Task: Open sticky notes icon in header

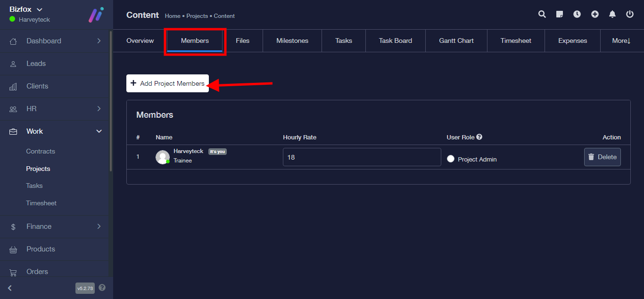Action: 560,15
